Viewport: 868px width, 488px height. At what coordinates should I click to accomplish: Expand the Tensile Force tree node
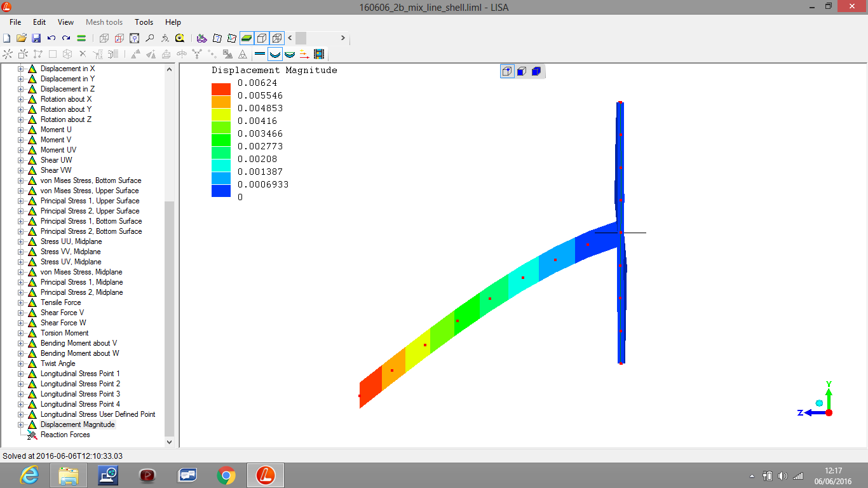(20, 302)
